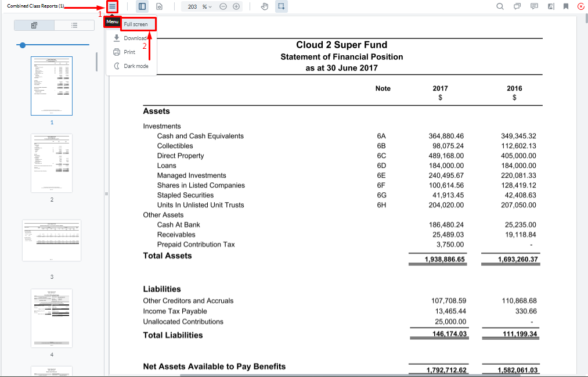Choose Download from the menu
588x377 pixels.
(x=135, y=38)
